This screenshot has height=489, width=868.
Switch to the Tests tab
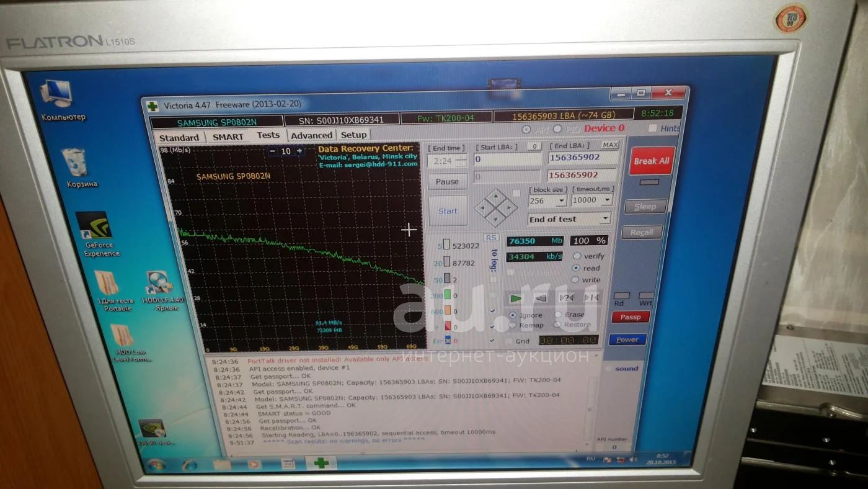tap(268, 135)
